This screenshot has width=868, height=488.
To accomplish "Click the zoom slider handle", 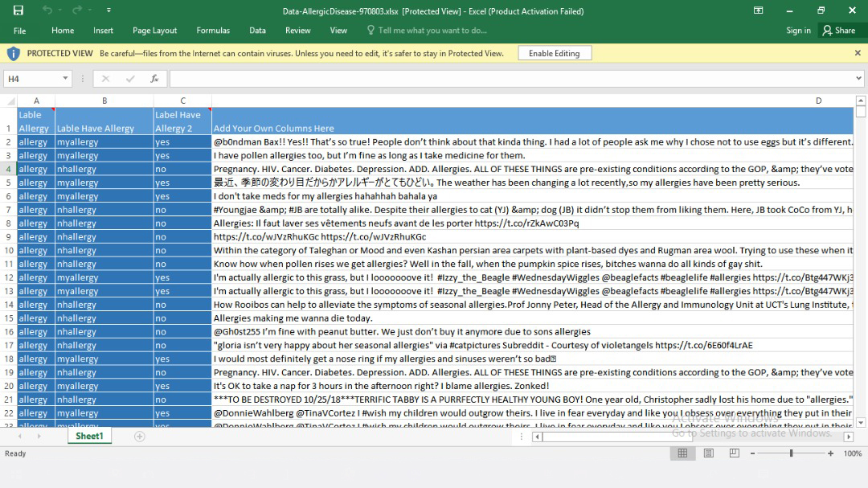I will [x=792, y=453].
